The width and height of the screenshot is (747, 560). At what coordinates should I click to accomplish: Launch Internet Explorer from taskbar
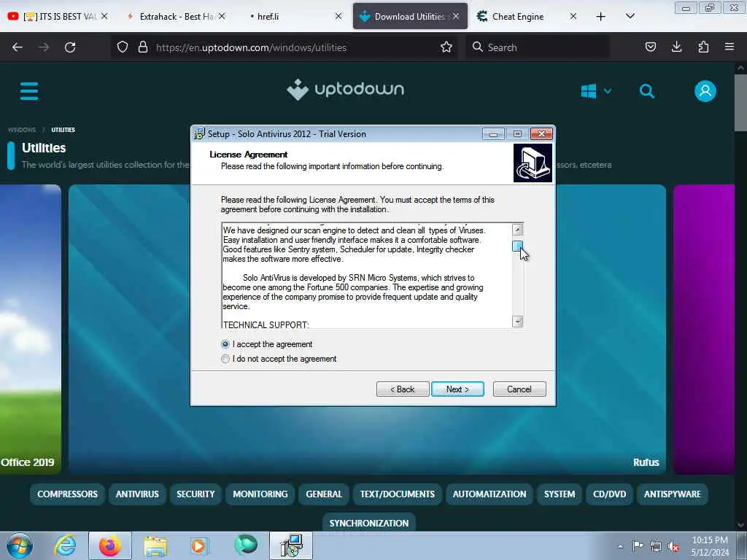coord(65,545)
